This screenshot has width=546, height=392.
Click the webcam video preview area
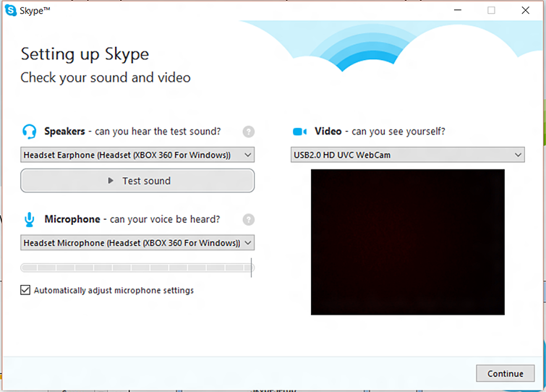point(408,242)
